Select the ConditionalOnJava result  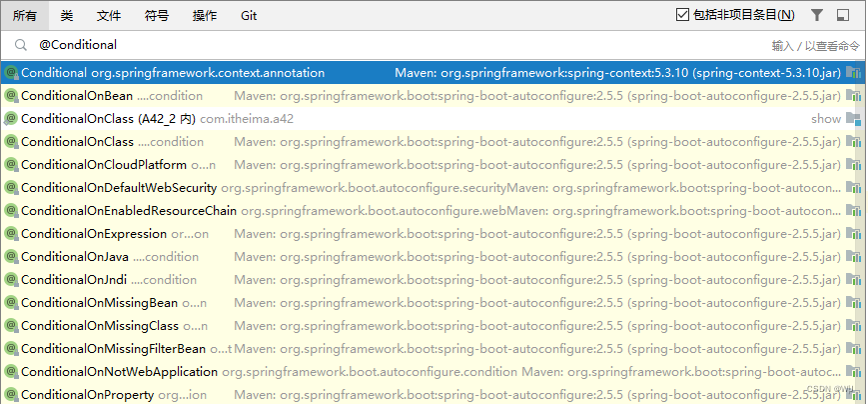[433, 257]
